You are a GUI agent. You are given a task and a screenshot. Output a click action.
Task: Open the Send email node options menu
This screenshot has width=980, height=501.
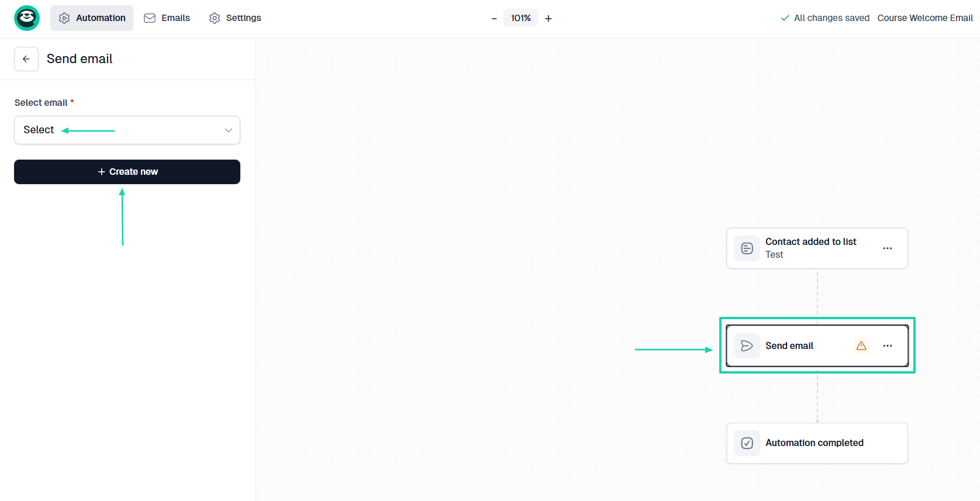888,346
